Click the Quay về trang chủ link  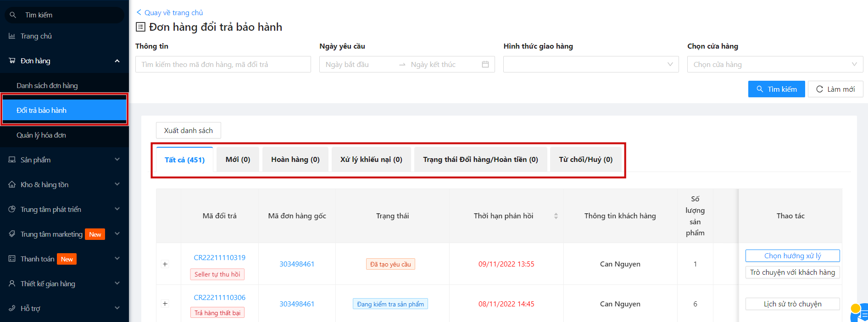click(x=170, y=13)
